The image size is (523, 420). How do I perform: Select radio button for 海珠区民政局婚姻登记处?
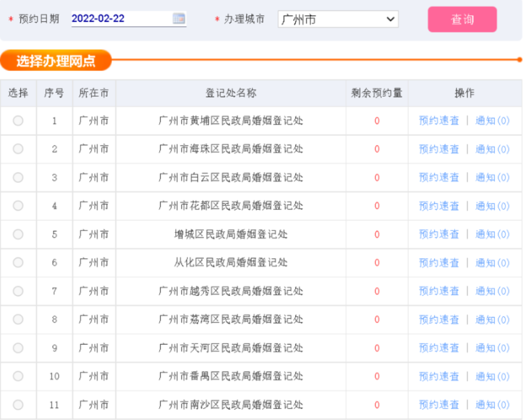(18, 149)
